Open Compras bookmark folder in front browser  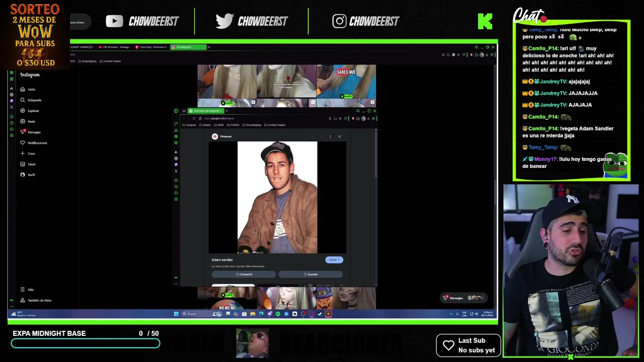pos(189,125)
